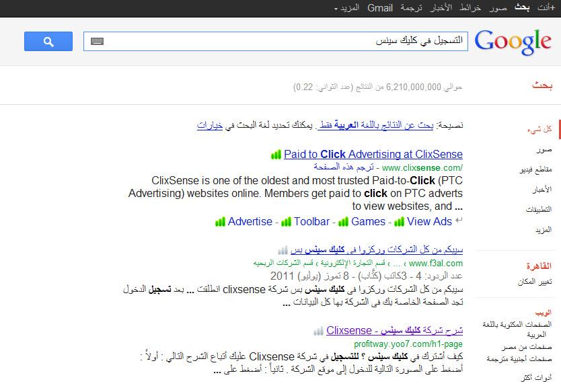Select مقاطع فيديو filter in sidebar

[x=535, y=170]
